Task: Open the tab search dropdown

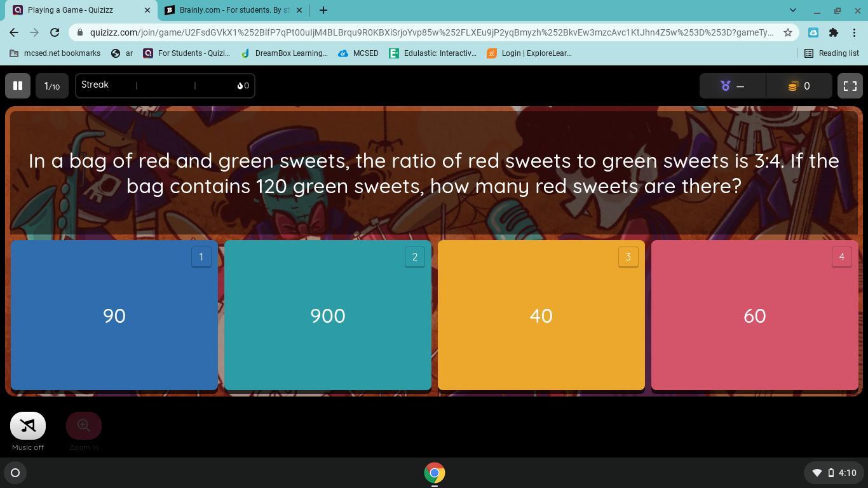Action: [793, 10]
